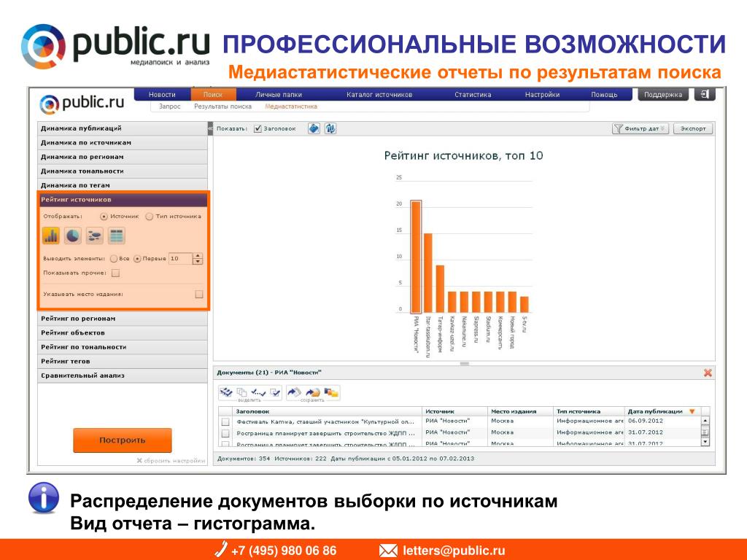This screenshot has height=560, width=747.
Task: Open the Поиск tab
Action: click(213, 95)
